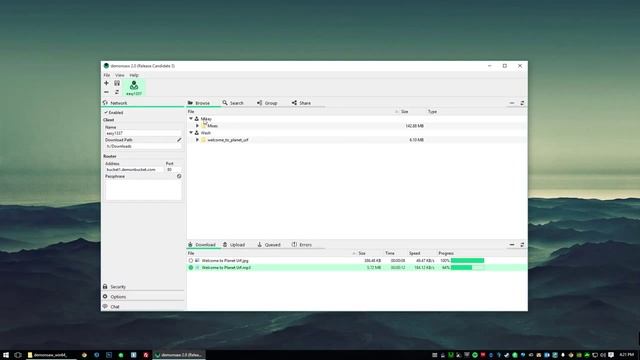Collapse the Wash tree node

click(191, 133)
